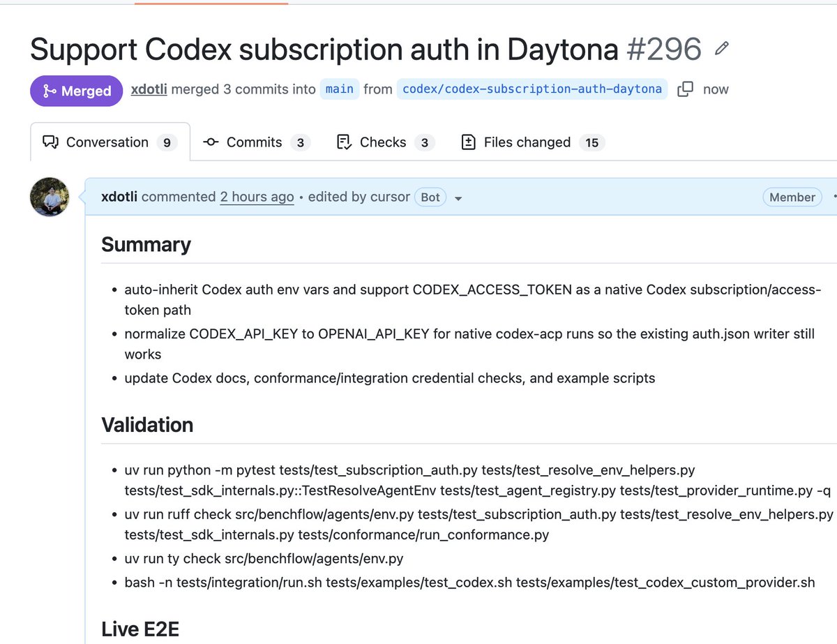Click the 'uv run ty check' bullet

tap(264, 559)
